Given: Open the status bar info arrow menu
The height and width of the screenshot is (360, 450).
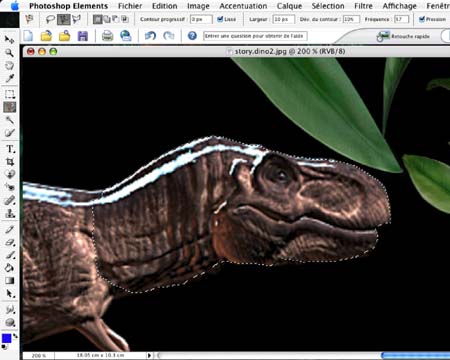Looking at the screenshot, I should point(149,356).
